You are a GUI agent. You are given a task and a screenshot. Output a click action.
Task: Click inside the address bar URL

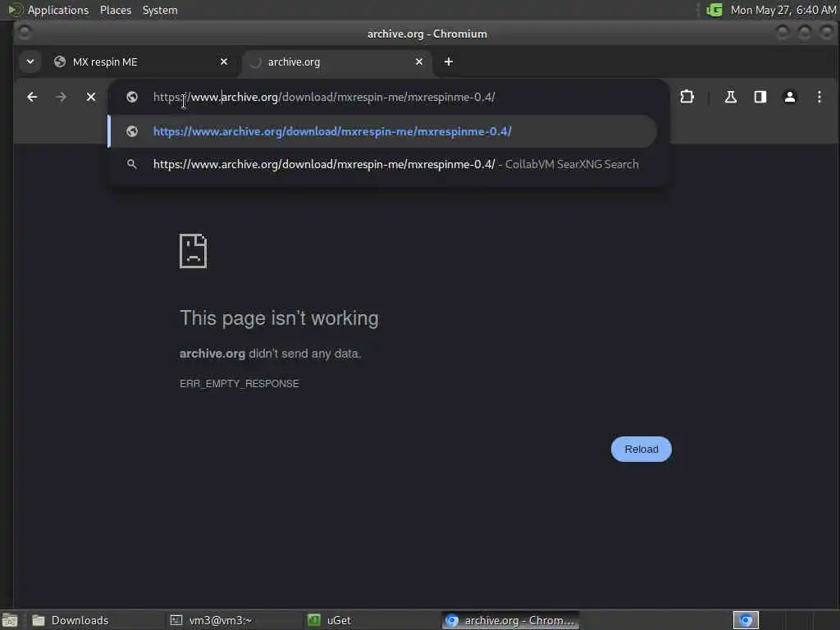[x=324, y=97]
